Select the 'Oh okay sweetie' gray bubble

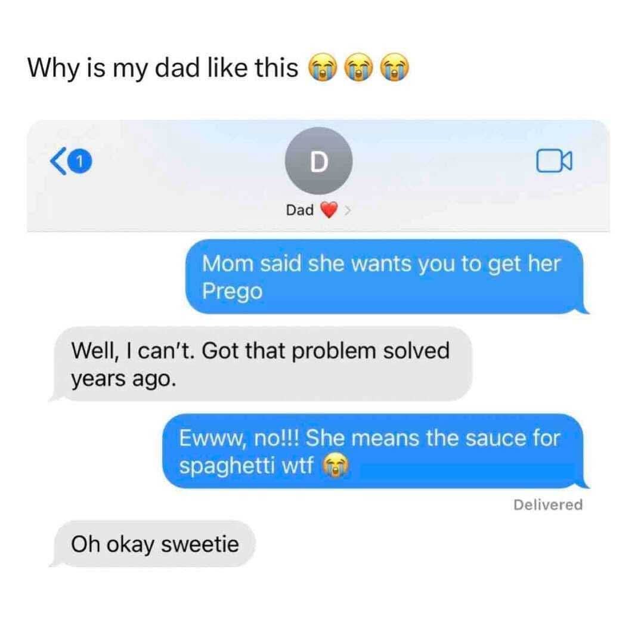(153, 544)
